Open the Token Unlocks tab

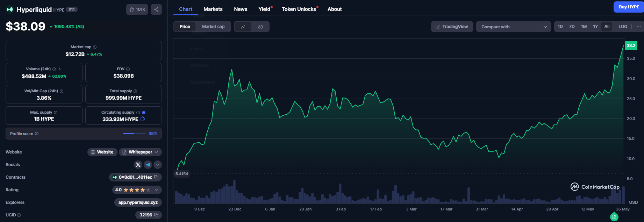(x=299, y=9)
